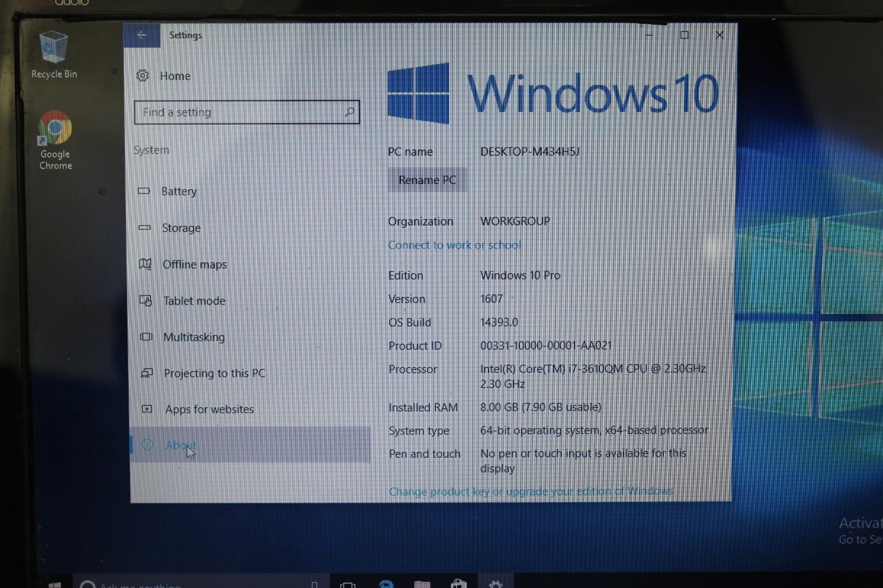Click the Rename PC button

427,180
